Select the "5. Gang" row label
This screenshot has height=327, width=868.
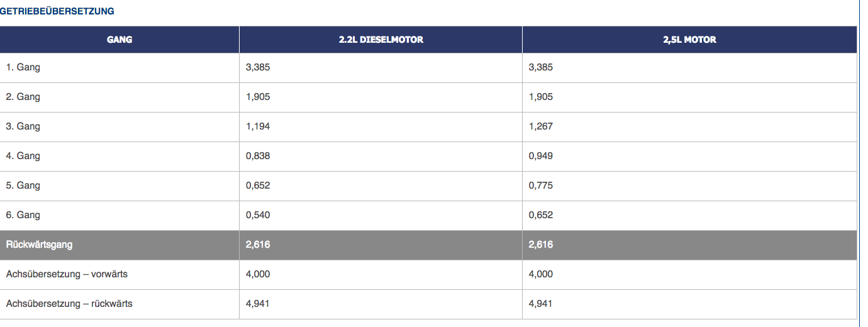pyautogui.click(x=23, y=186)
